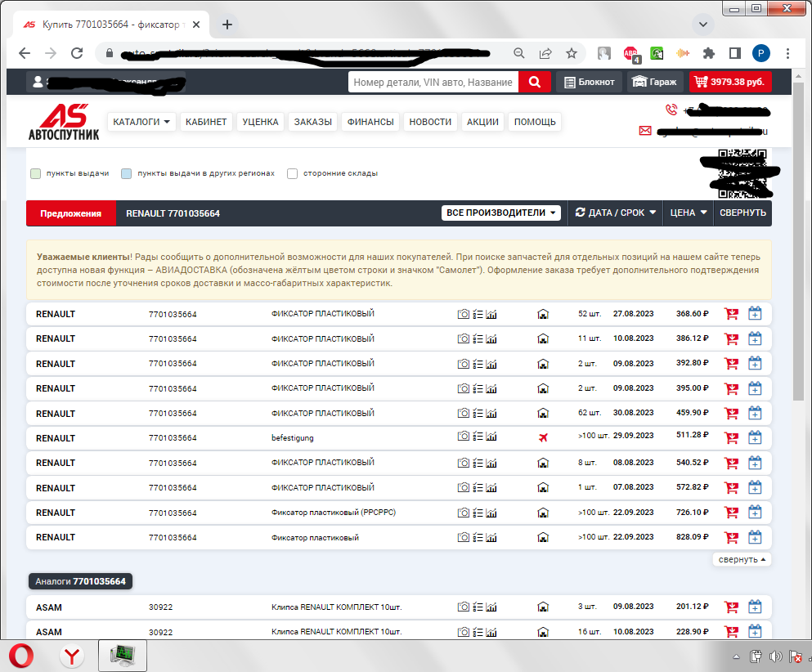Open the browser zoom magnifier icon

pos(519,53)
